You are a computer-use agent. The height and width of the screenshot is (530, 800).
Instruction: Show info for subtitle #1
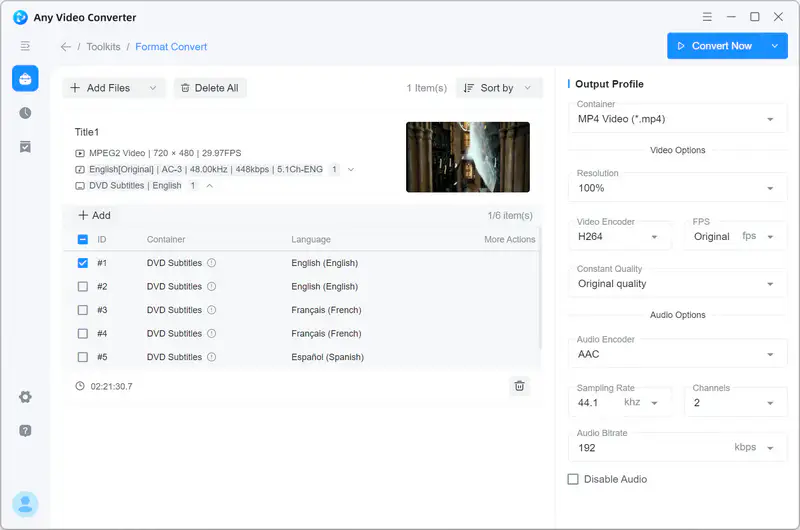(211, 263)
